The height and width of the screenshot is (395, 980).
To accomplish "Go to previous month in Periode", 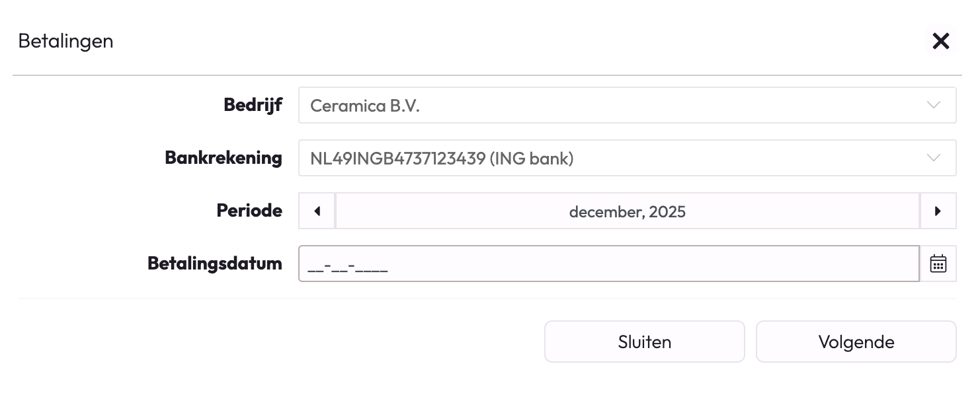I will 317,211.
